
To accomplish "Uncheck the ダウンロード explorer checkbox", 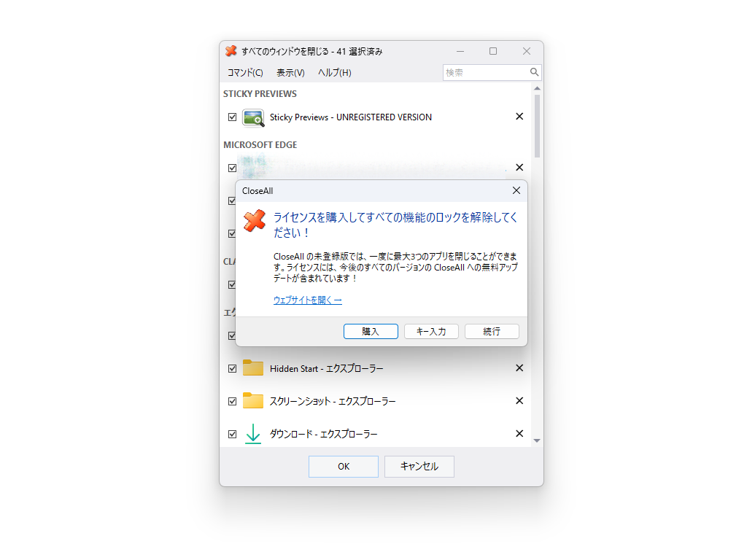I will click(x=232, y=435).
